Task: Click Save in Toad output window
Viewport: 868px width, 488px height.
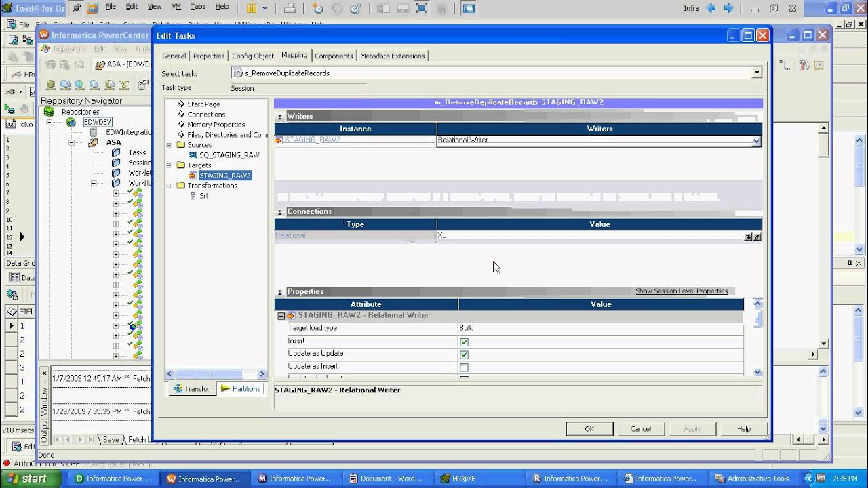Action: 111,439
